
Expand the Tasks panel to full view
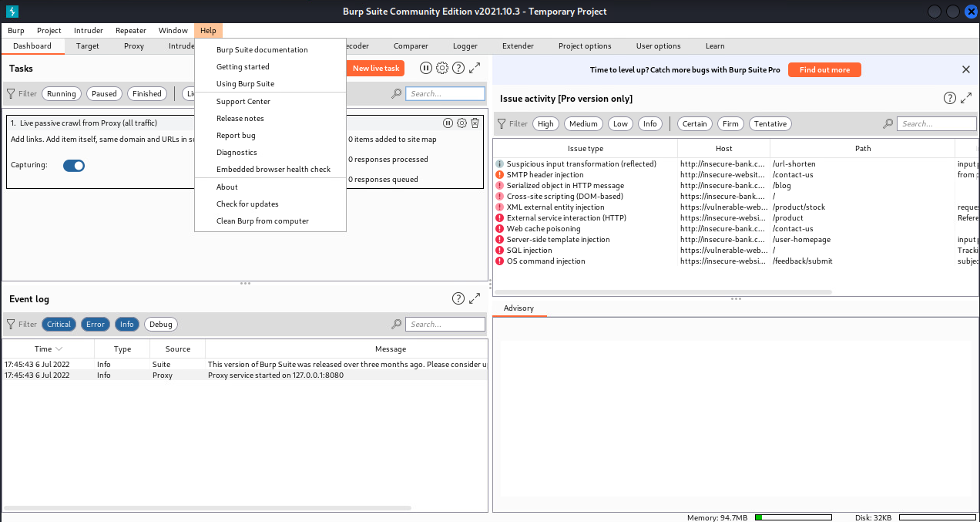475,68
